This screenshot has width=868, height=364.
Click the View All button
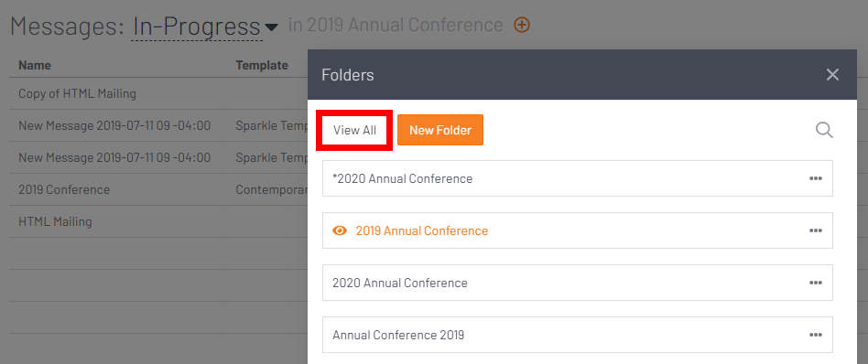(x=354, y=130)
